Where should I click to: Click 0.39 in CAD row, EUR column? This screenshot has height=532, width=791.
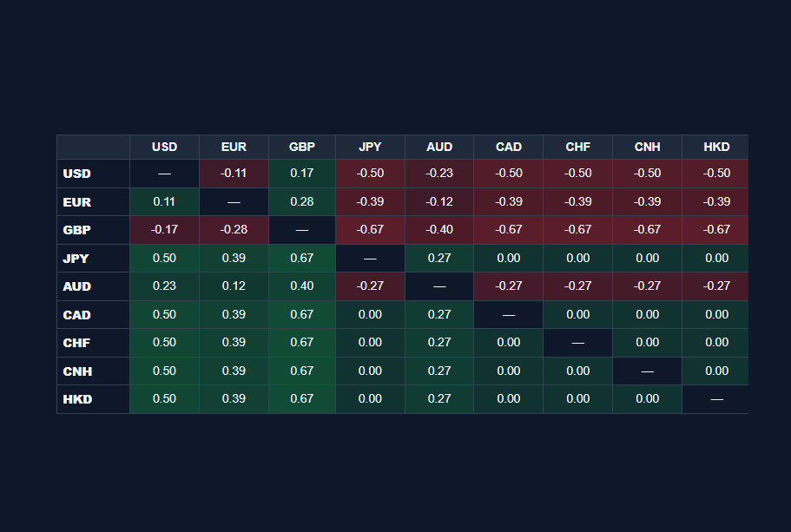coord(234,315)
